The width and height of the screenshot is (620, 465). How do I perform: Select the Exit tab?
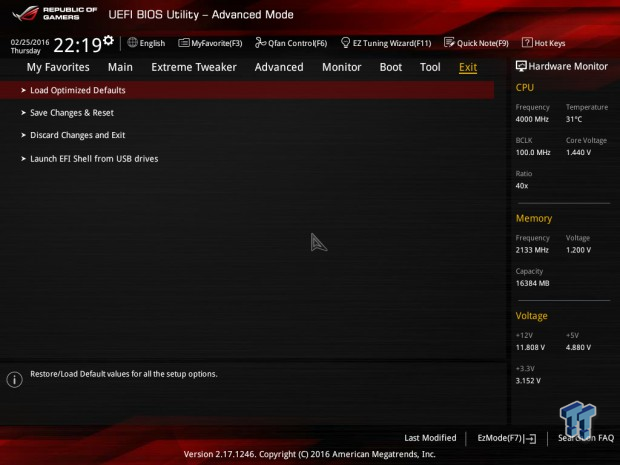coord(468,67)
